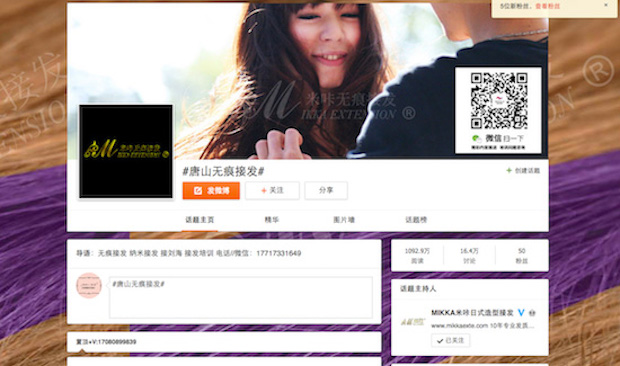Click the host's small logo avatar

[413, 322]
